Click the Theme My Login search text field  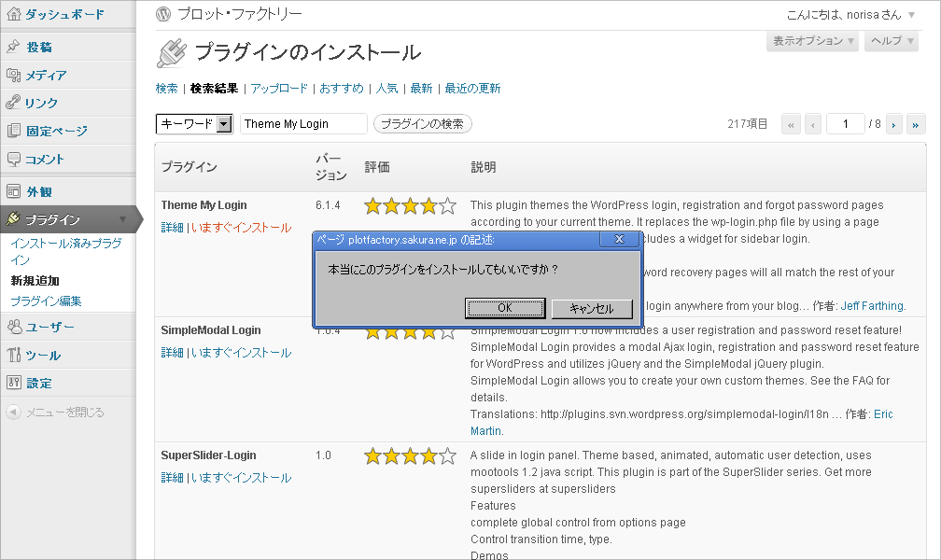[x=303, y=123]
